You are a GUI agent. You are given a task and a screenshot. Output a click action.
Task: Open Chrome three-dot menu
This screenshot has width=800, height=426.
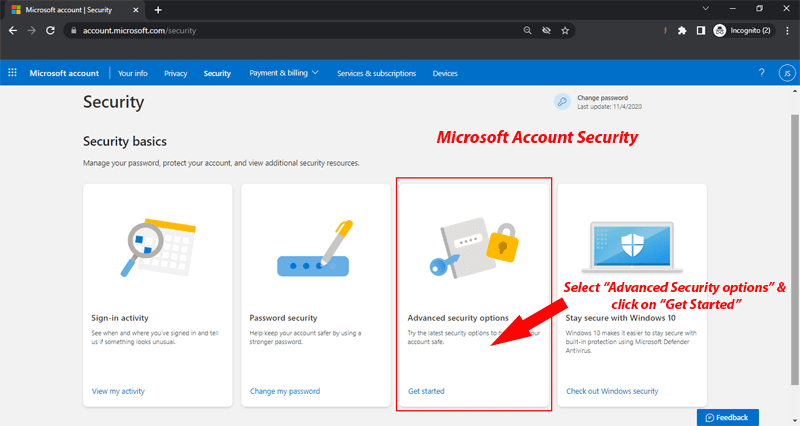(787, 31)
